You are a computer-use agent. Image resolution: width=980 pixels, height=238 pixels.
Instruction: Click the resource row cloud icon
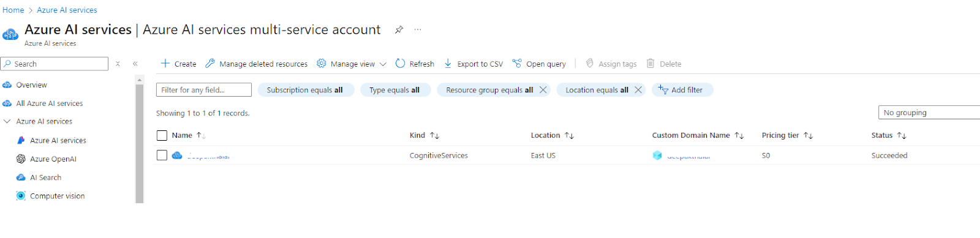tap(177, 155)
